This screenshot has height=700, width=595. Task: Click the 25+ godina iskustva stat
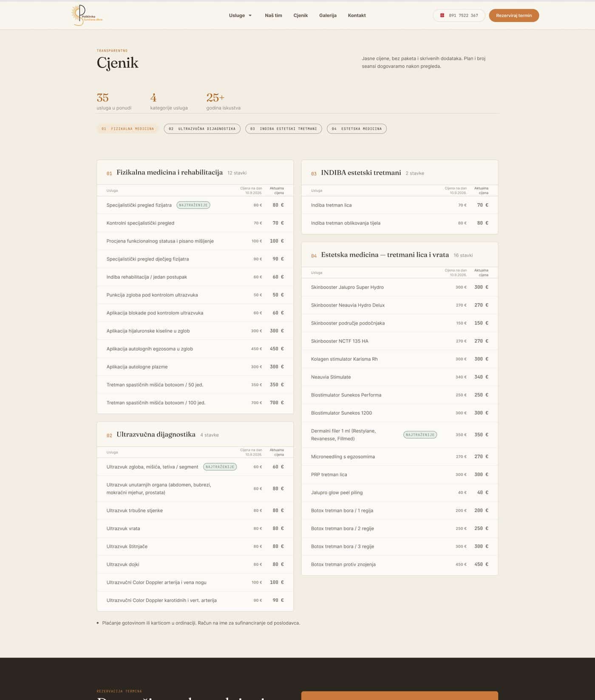[x=224, y=101]
